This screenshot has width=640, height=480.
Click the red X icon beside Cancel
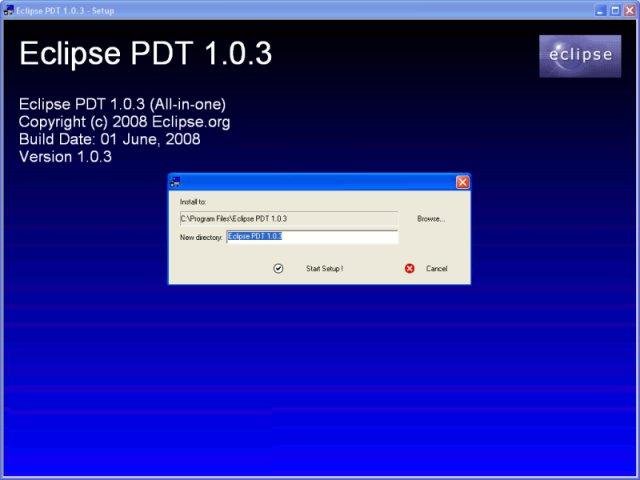click(x=409, y=268)
